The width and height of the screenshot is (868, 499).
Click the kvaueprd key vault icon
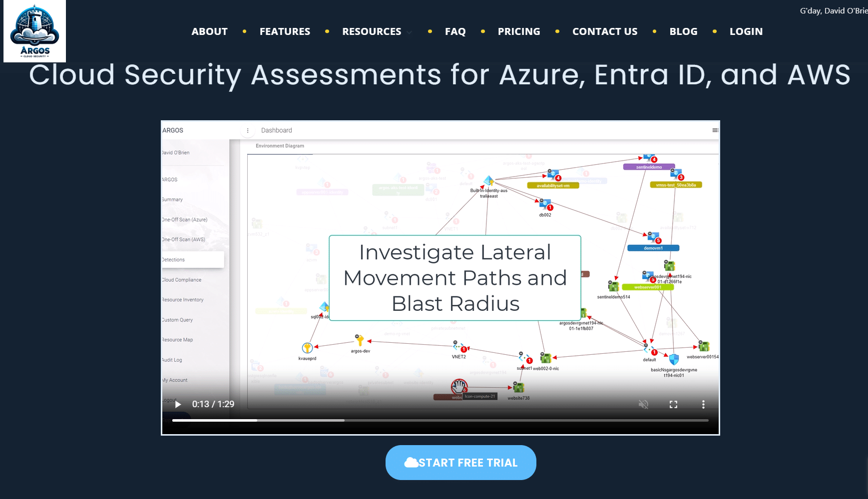[x=307, y=348]
